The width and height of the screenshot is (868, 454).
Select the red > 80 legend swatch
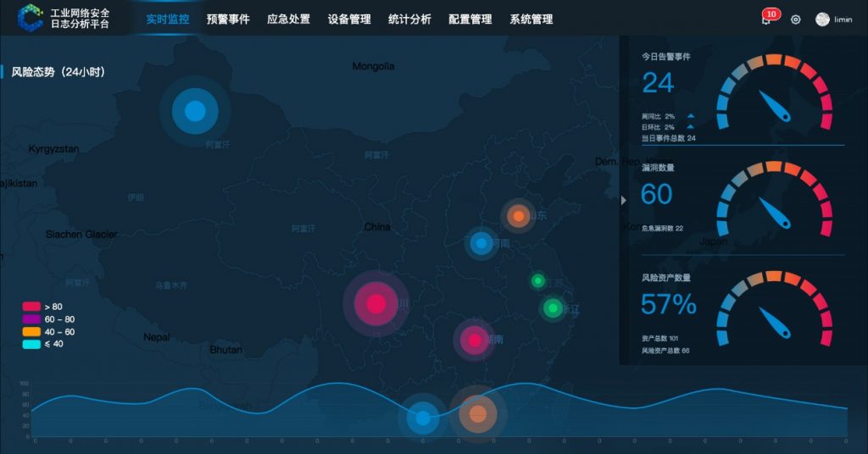coord(31,307)
